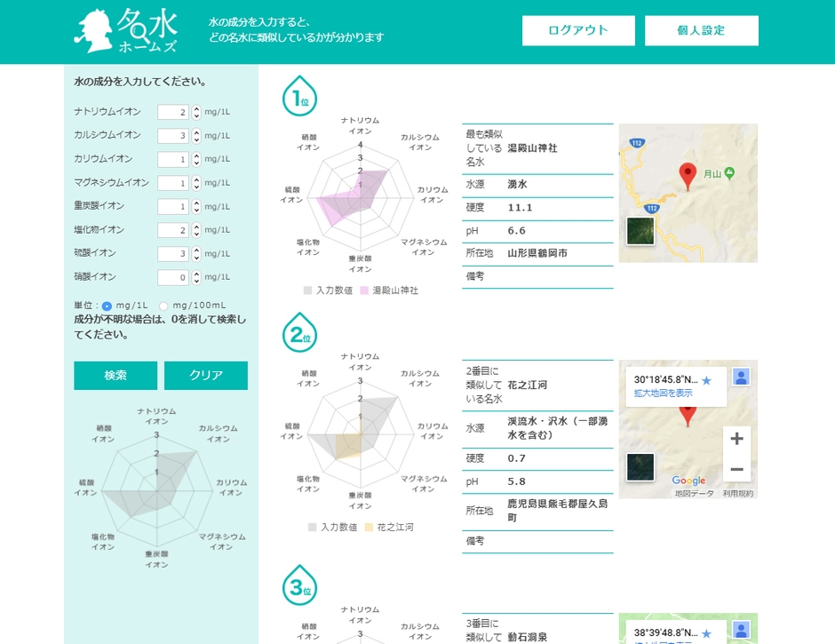The width and height of the screenshot is (835, 644).
Task: Star the 30°18'45.8"N location on the map
Action: [x=706, y=381]
